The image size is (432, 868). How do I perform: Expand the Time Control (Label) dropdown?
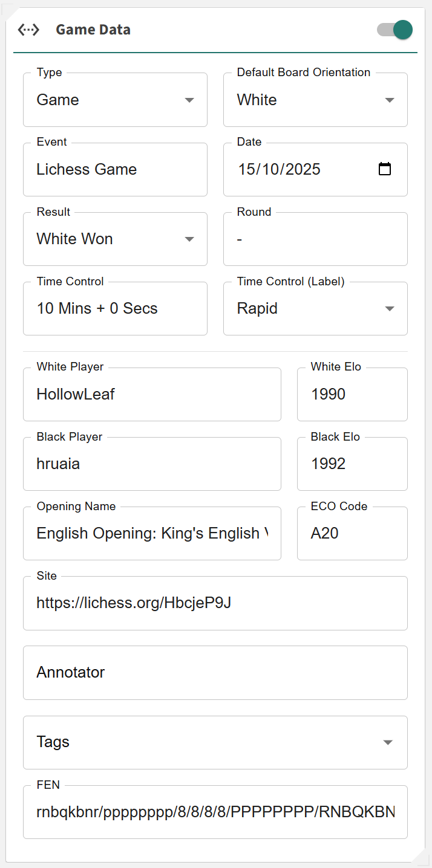315,309
